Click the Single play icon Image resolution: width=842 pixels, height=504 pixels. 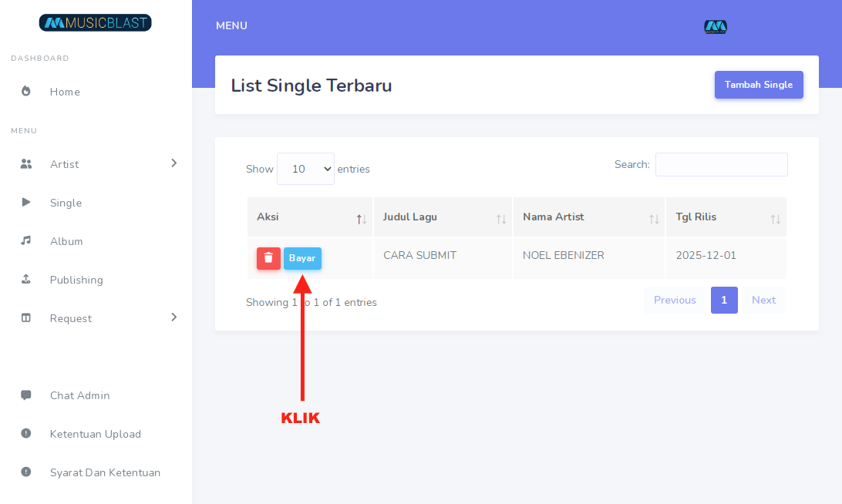click(26, 203)
